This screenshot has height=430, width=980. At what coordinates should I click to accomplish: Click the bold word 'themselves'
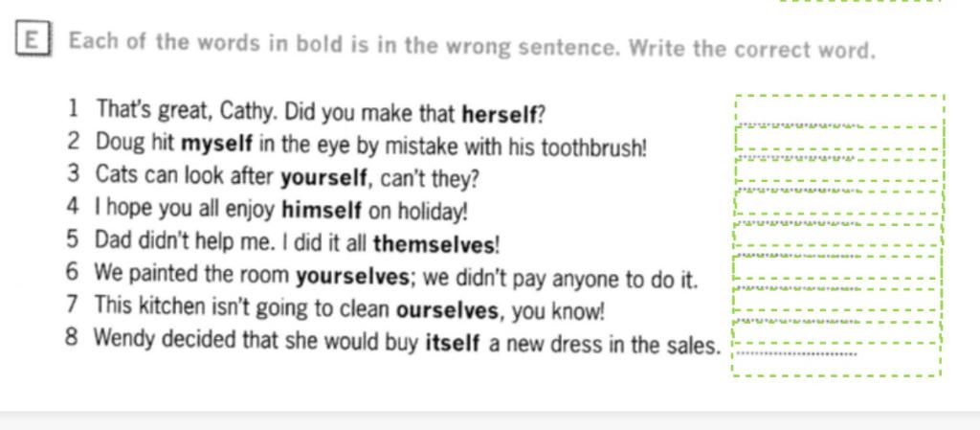434,243
